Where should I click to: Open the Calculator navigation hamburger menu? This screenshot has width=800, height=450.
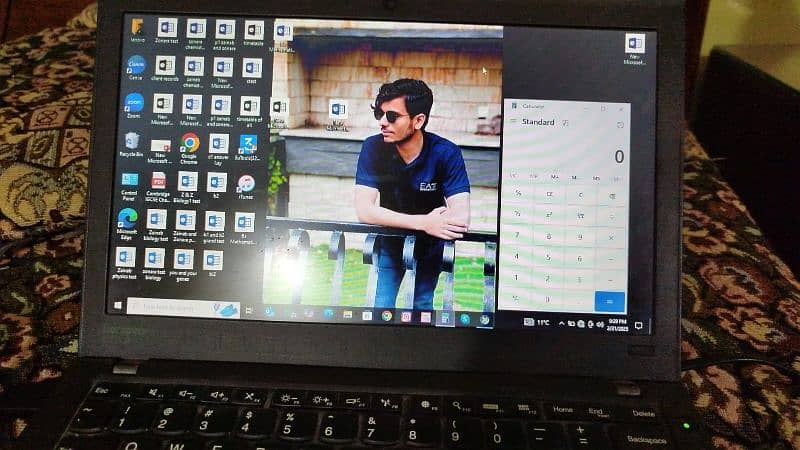point(513,121)
